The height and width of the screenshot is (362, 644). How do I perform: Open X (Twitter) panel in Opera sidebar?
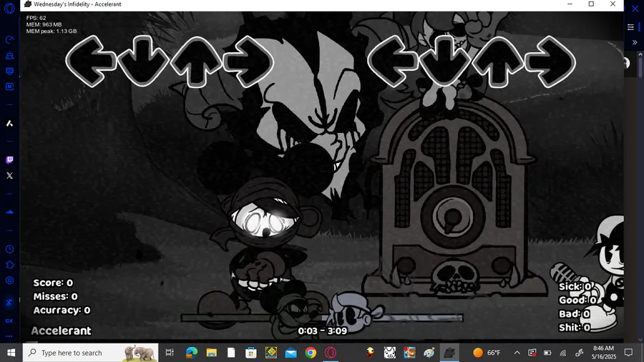[9, 175]
